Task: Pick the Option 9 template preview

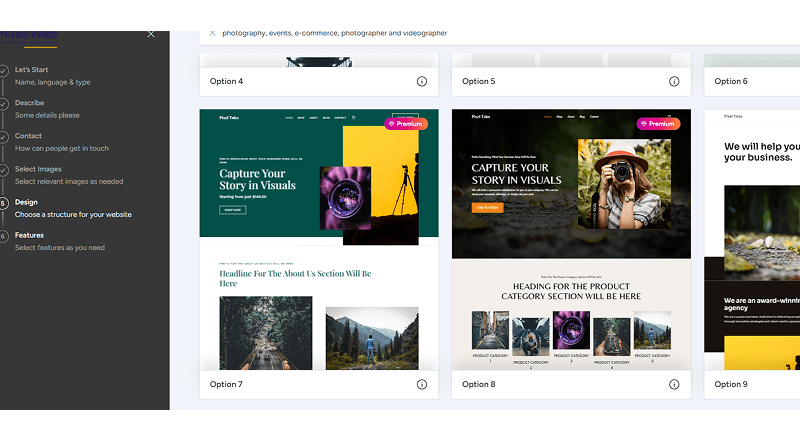Action: pos(752,240)
